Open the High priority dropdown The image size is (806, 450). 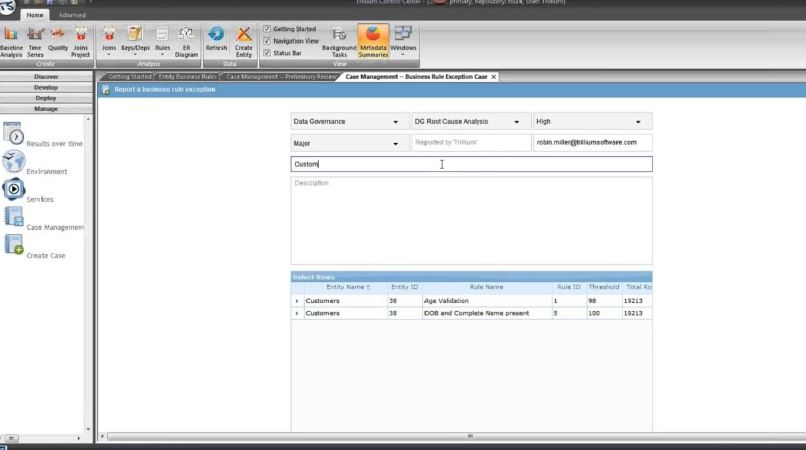pyautogui.click(x=593, y=121)
